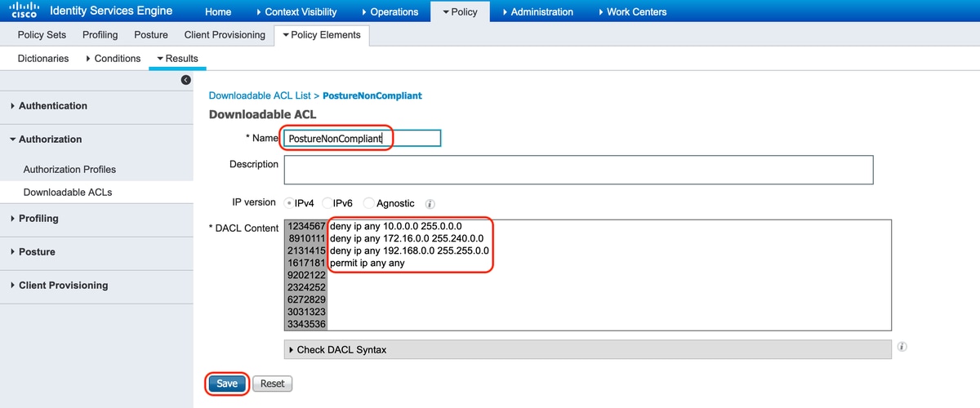Viewport: 980px width, 408px height.
Task: Click info icon next to Check DACL Syntax
Action: pyautogui.click(x=902, y=347)
